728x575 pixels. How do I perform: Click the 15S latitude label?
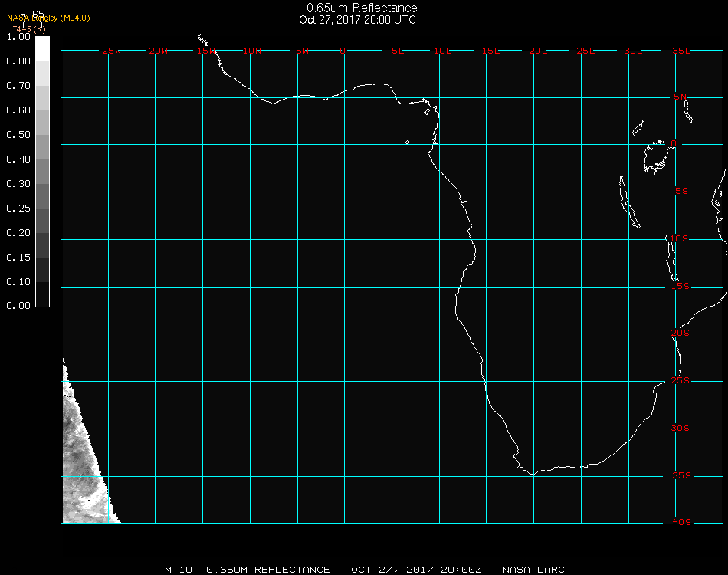coord(680,286)
